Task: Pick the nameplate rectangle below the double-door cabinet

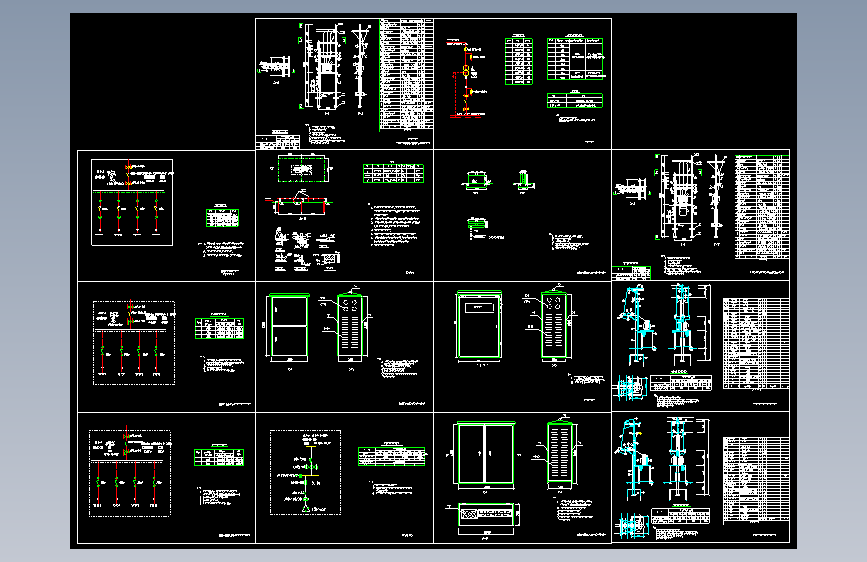Action: (485, 515)
